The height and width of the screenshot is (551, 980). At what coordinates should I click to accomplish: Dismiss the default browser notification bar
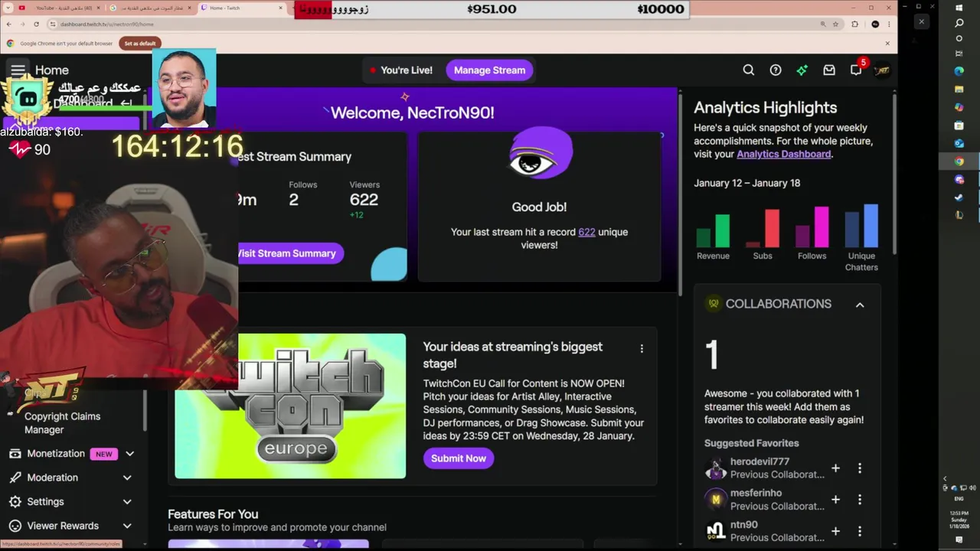point(887,44)
